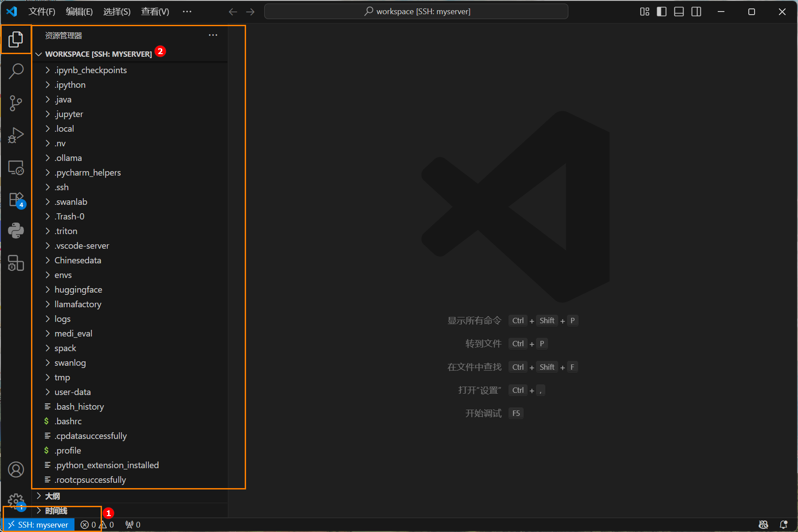Viewport: 798px width, 532px height.
Task: Click the workspace command center search box
Action: 416,12
